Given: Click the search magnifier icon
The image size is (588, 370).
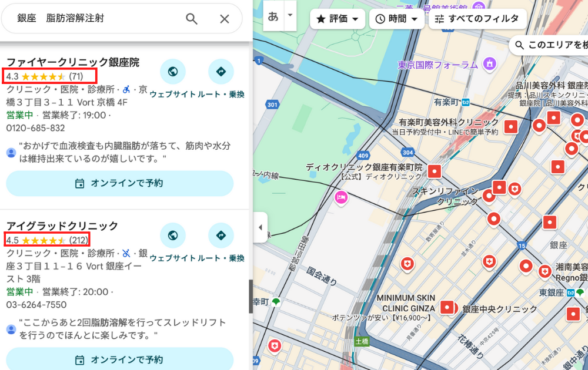Looking at the screenshot, I should 192,19.
